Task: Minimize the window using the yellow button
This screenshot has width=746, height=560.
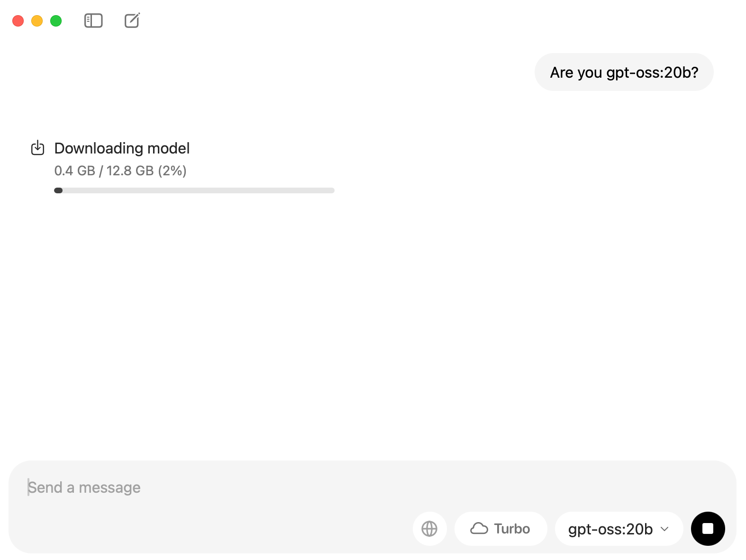Action: click(x=37, y=21)
